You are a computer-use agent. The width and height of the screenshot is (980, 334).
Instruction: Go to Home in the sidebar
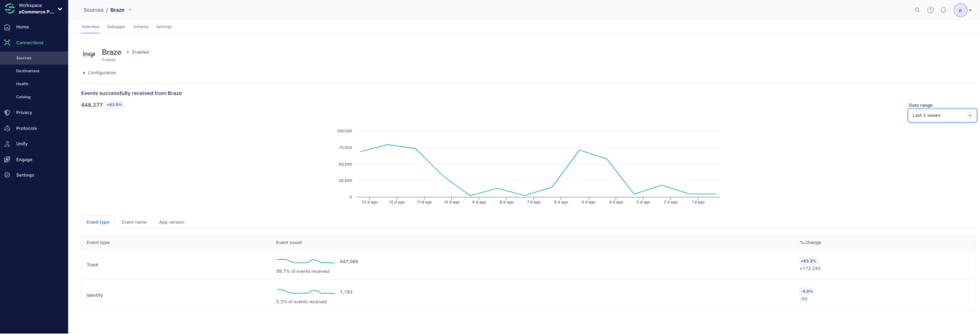coord(23,27)
